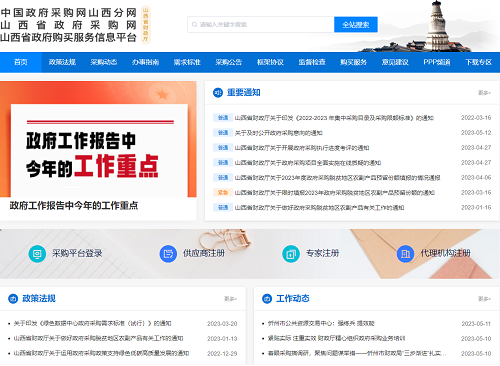The image size is (500, 366).
Task: Open the 下载专区 navigation item
Action: (x=479, y=62)
